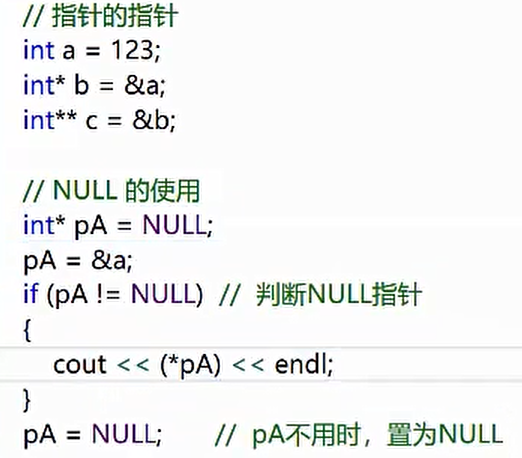Screen dimensions: 522x458
Task: Click the 'NULL 的使用' comment
Action: point(126,191)
